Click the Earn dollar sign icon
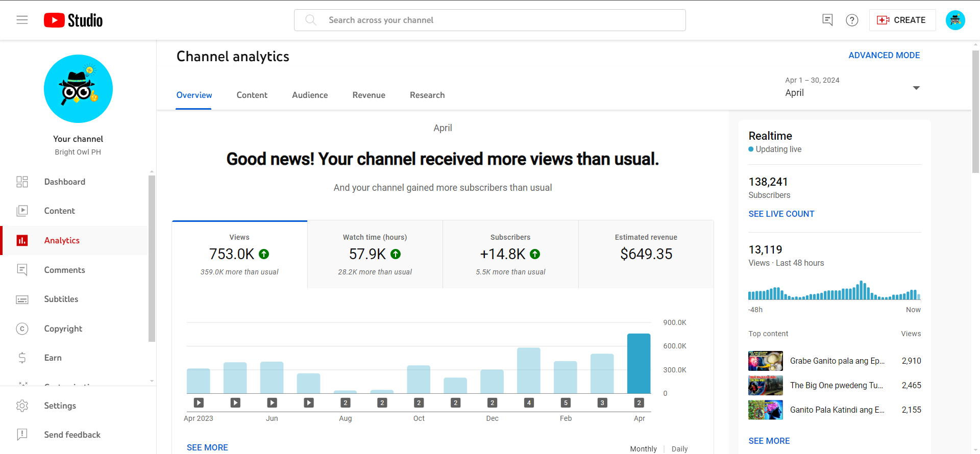The image size is (980, 454). click(x=22, y=358)
